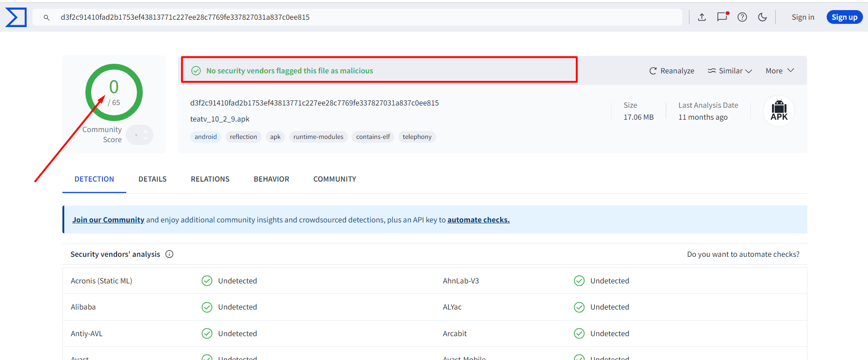Click the community score vote control
The height and width of the screenshot is (360, 868).
[140, 135]
